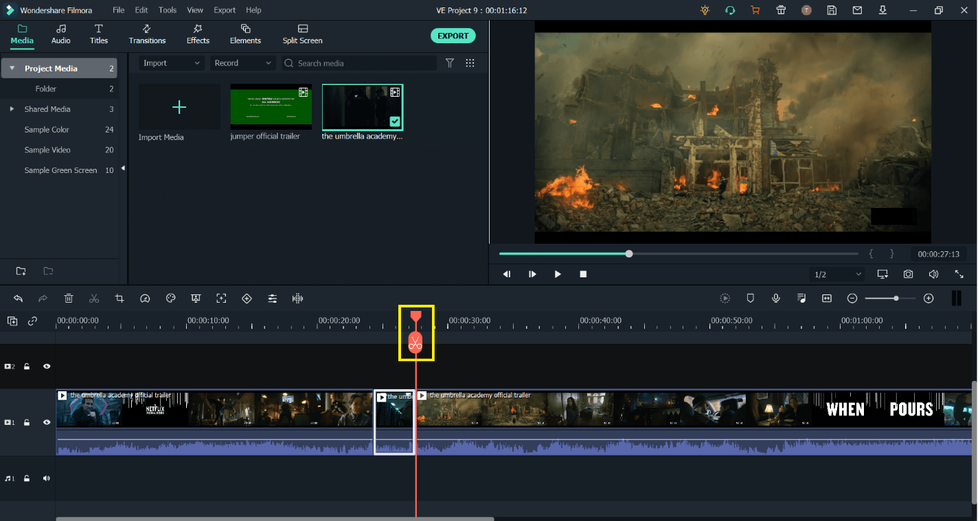Lock video track 2
The height and width of the screenshot is (521, 980).
pos(27,367)
